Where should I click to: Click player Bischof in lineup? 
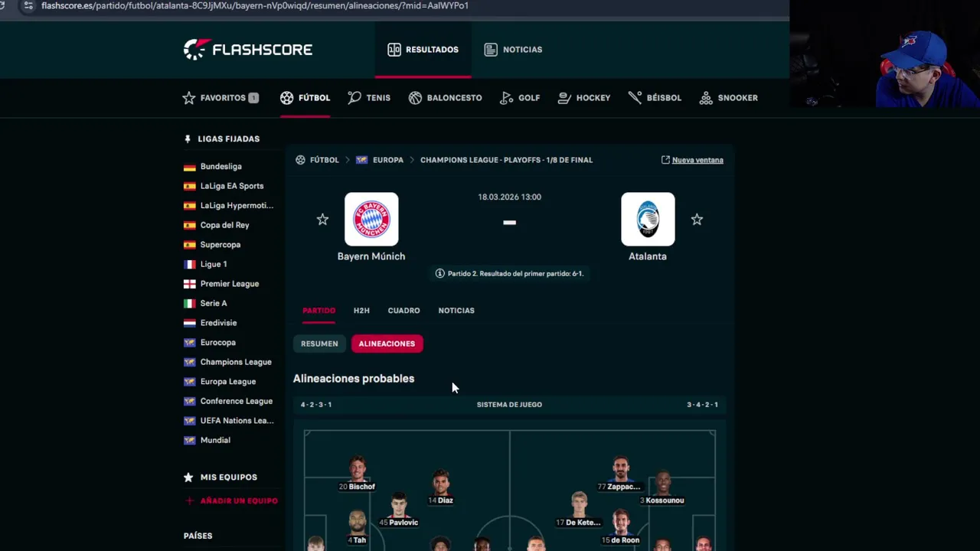click(x=357, y=474)
